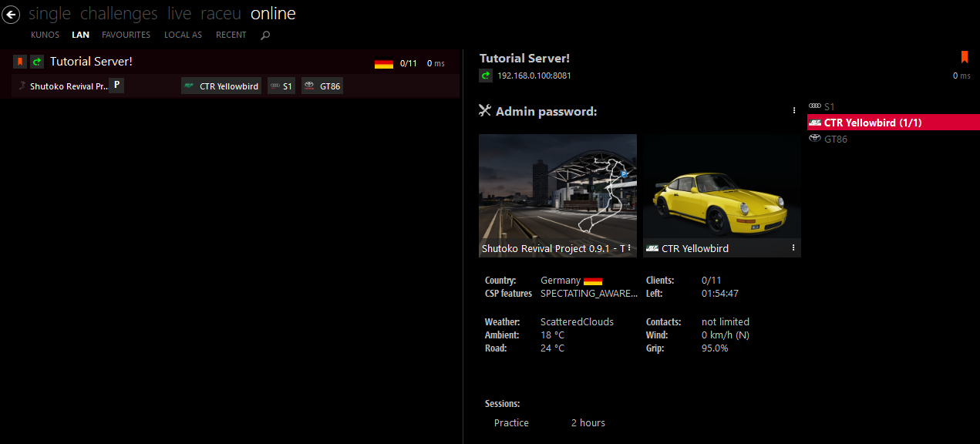980x444 pixels.
Task: Go back using the top-left arrow
Action: point(11,14)
